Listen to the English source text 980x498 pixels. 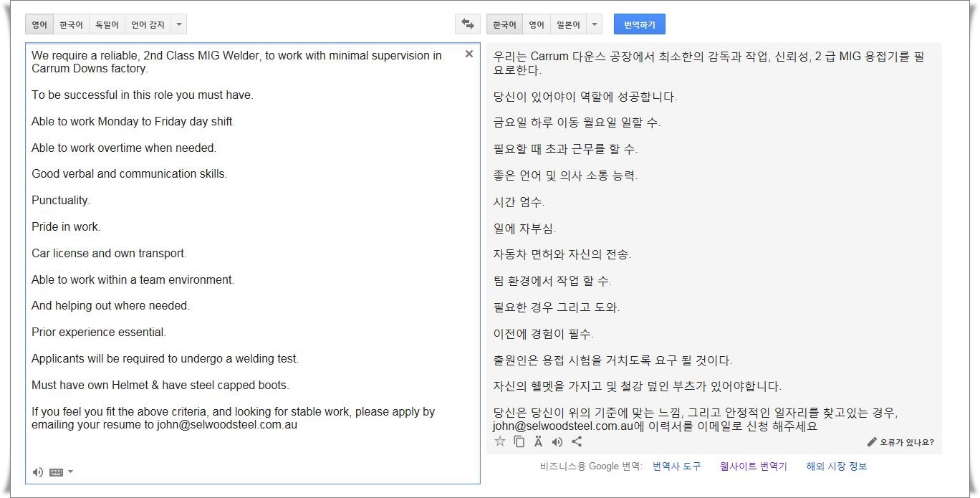[x=38, y=472]
